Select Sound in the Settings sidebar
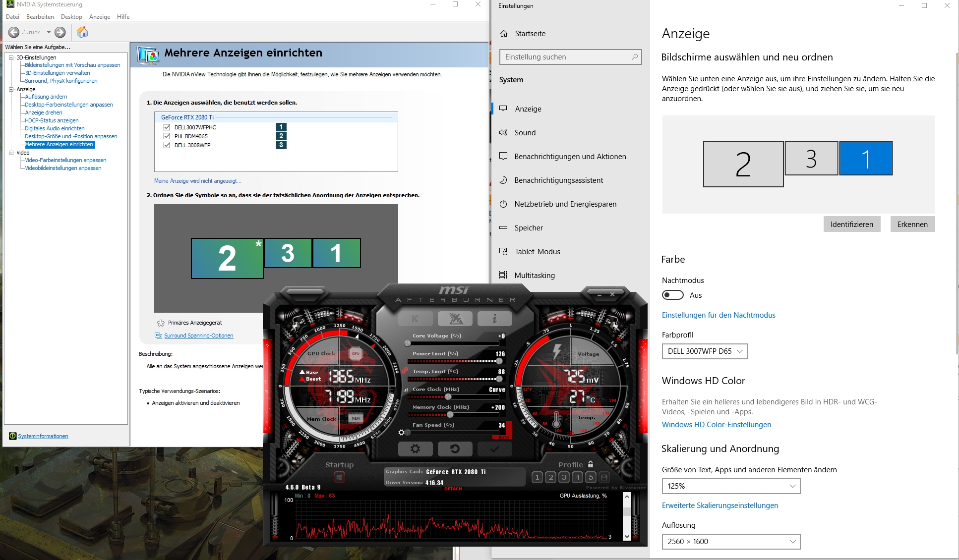959x560 pixels. 526,132
